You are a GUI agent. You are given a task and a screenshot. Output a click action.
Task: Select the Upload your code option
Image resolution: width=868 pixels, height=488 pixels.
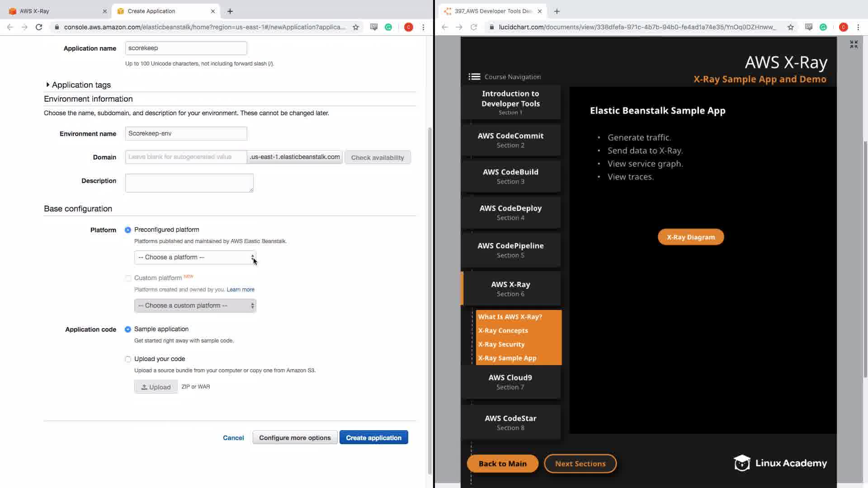128,359
